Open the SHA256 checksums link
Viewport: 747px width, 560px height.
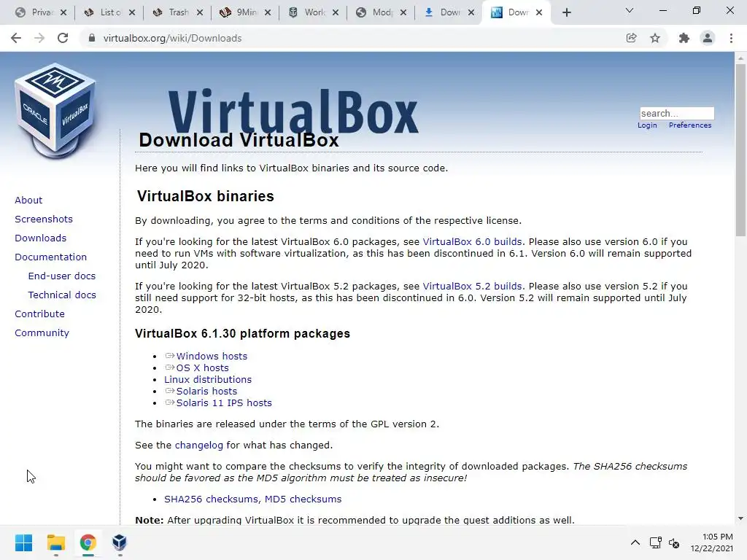(211, 499)
